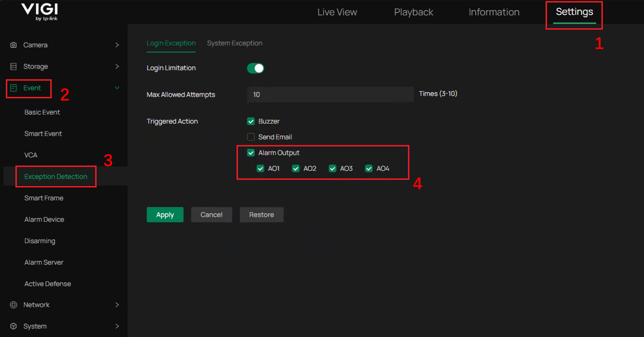Enable the Send Email checkbox
Screen dimensions: 644x337
pos(250,137)
